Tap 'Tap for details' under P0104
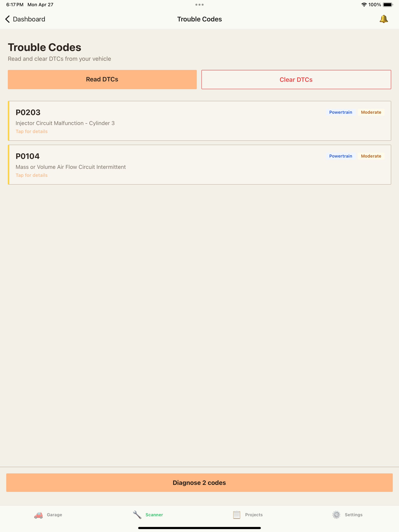 [x=32, y=175]
